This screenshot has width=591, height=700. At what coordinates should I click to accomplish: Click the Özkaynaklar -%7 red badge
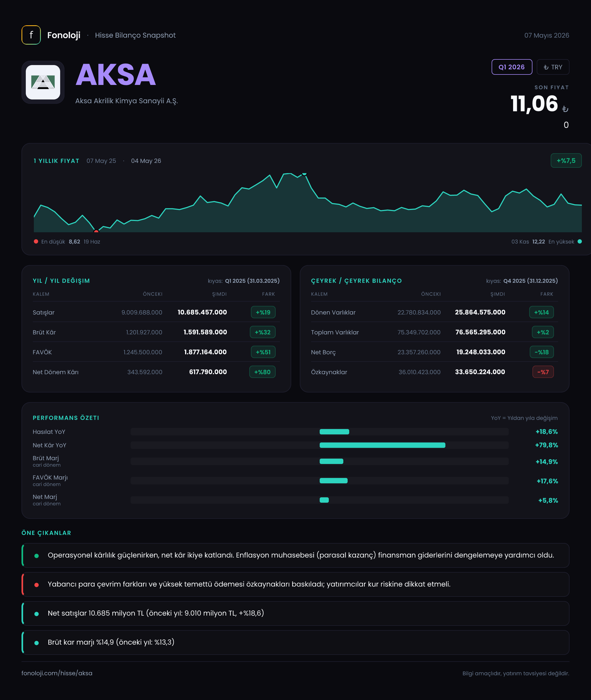(x=543, y=372)
